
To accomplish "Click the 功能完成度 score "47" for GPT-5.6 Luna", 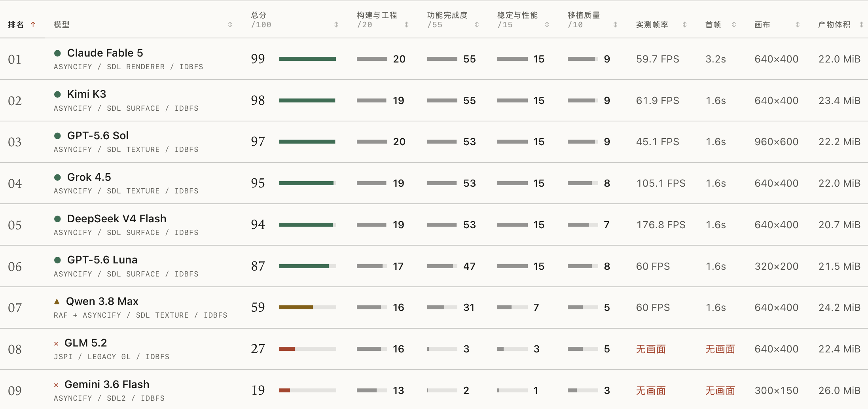I will click(x=470, y=266).
